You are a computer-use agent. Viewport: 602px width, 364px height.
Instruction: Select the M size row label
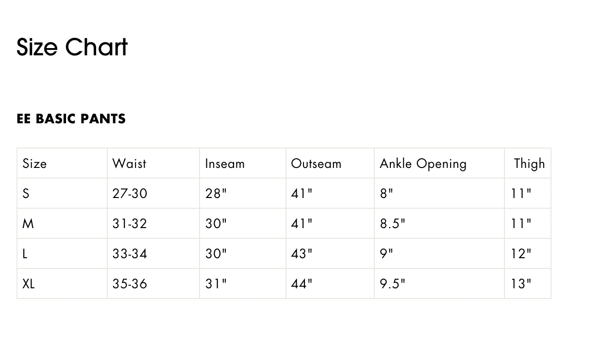pyautogui.click(x=28, y=224)
